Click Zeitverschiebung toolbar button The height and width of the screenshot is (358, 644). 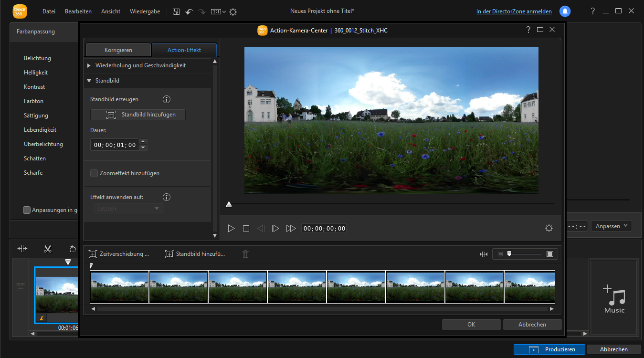click(119, 254)
